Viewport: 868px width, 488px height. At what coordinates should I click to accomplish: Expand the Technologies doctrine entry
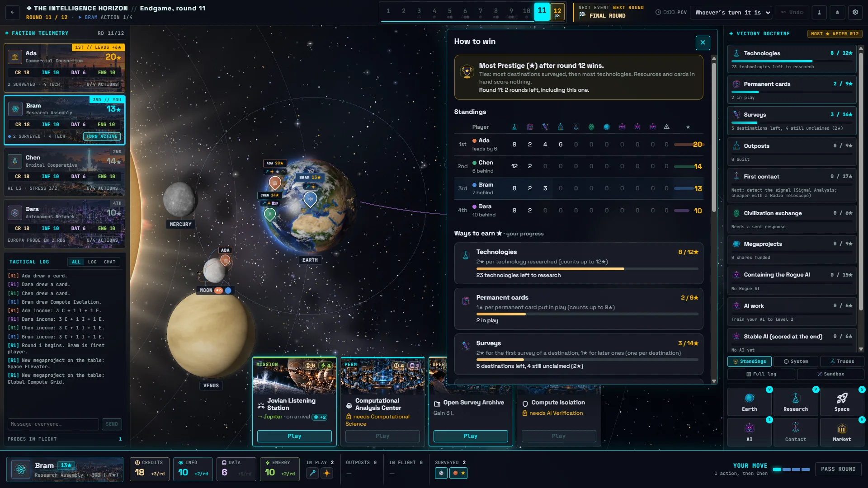(792, 59)
